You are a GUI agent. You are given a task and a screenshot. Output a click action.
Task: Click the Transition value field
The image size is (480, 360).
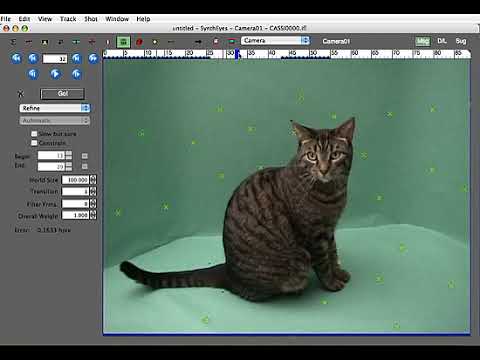click(76, 192)
